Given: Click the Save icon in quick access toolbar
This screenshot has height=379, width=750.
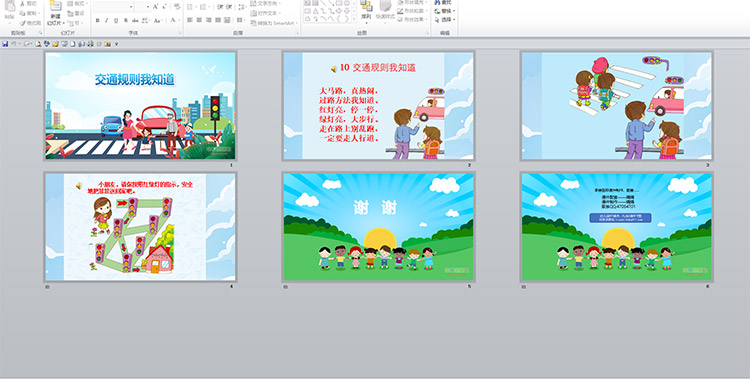Looking at the screenshot, I should (5, 44).
